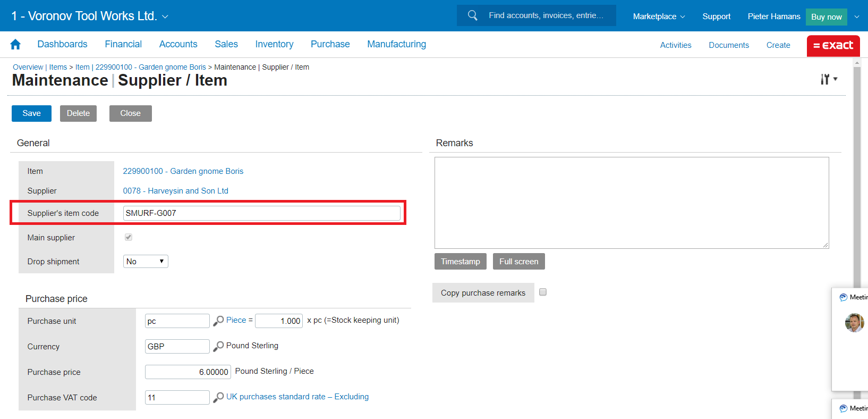Open the user menu chevron beside Buy now
868x419 pixels.
[857, 16]
